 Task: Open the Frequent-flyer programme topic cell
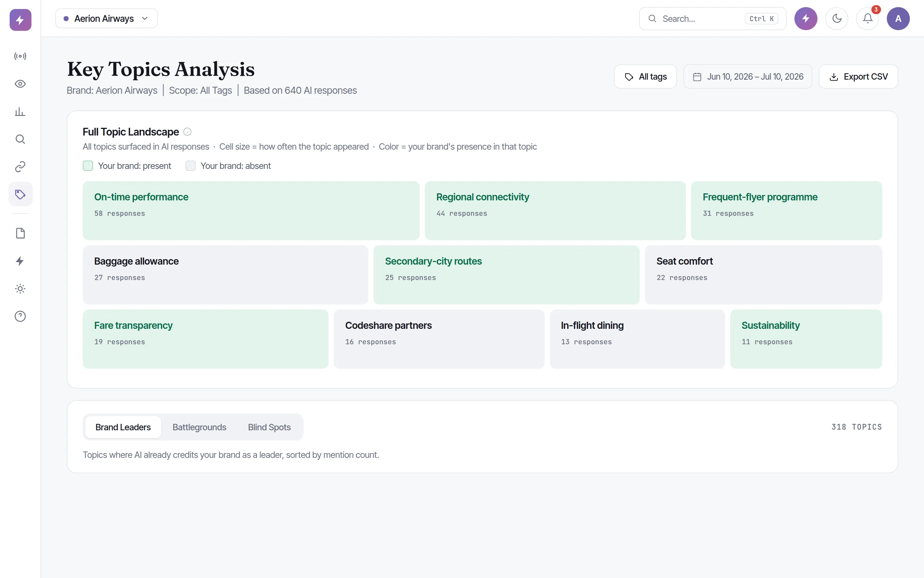[x=787, y=211]
